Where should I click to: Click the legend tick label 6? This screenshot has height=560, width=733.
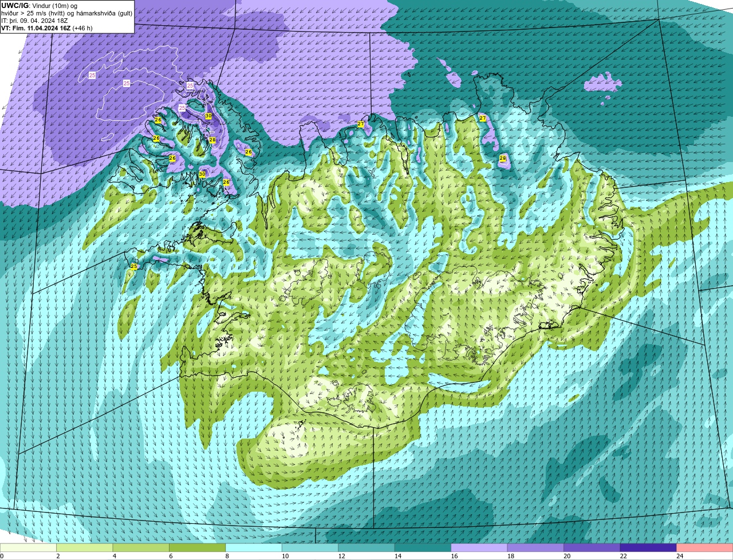(171, 556)
